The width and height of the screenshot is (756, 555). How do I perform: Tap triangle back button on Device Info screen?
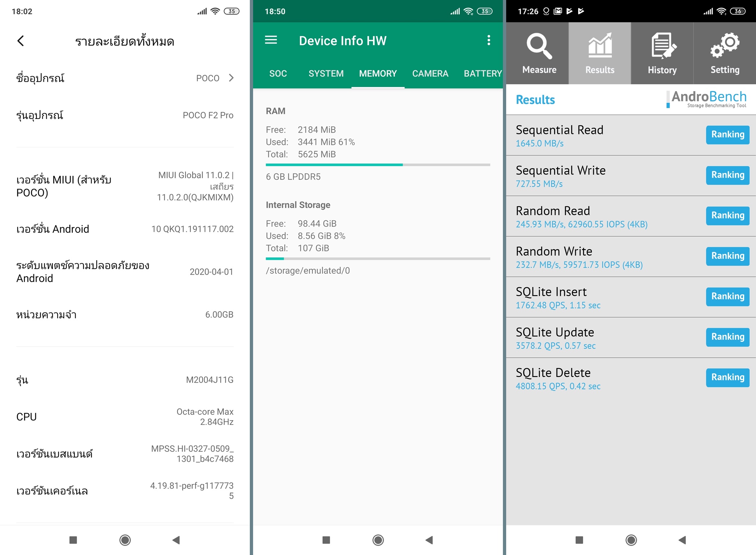click(429, 540)
